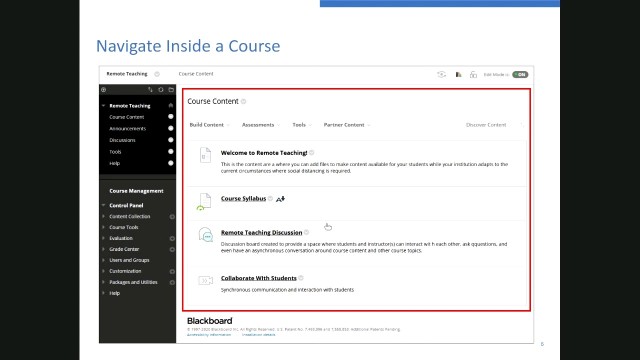The width and height of the screenshot is (640, 360).
Task: Collapse the Remote Teaching course menu
Action: (x=103, y=106)
